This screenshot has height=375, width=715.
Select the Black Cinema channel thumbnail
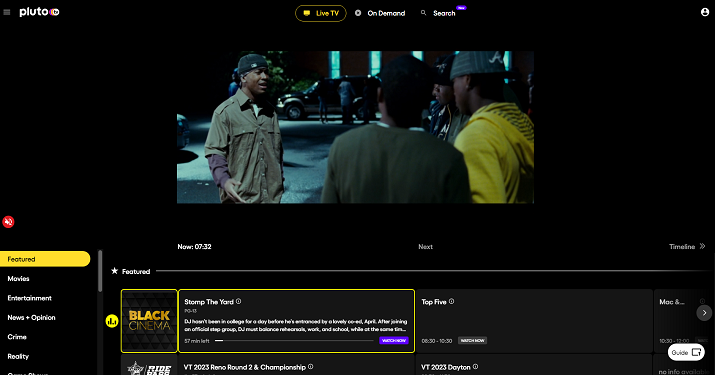149,321
